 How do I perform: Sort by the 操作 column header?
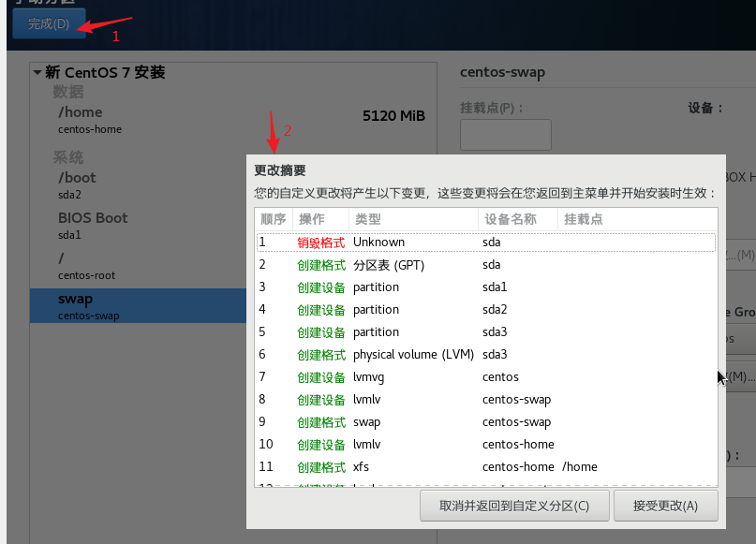point(320,219)
